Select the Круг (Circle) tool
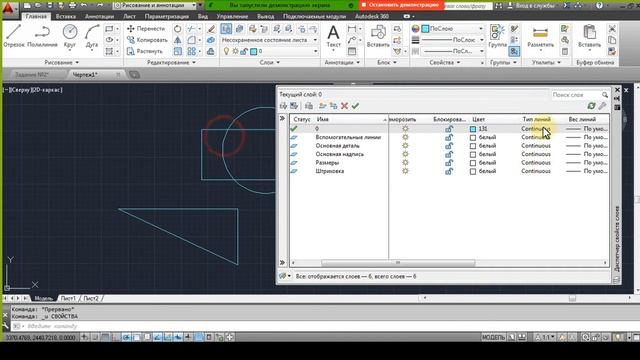 point(70,36)
